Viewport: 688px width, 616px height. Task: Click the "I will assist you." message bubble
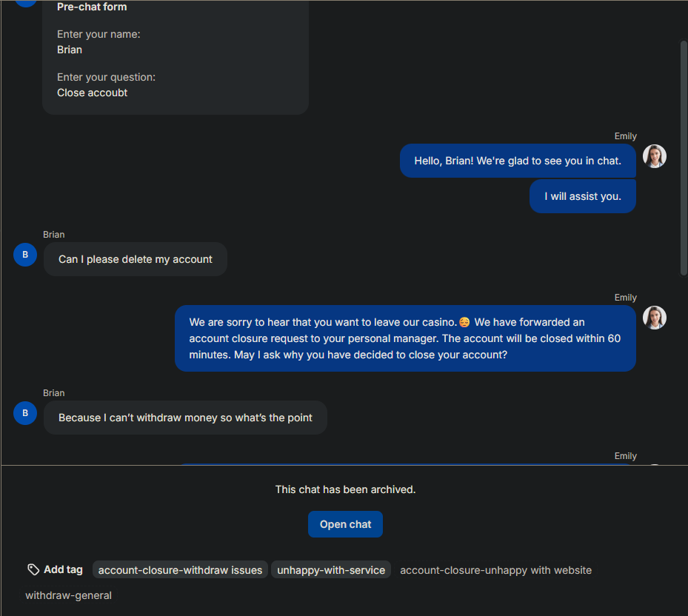(x=582, y=196)
